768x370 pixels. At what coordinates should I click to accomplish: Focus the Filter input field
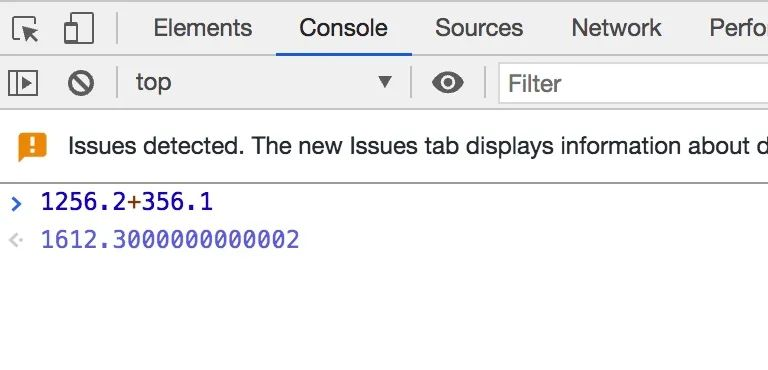coord(633,83)
